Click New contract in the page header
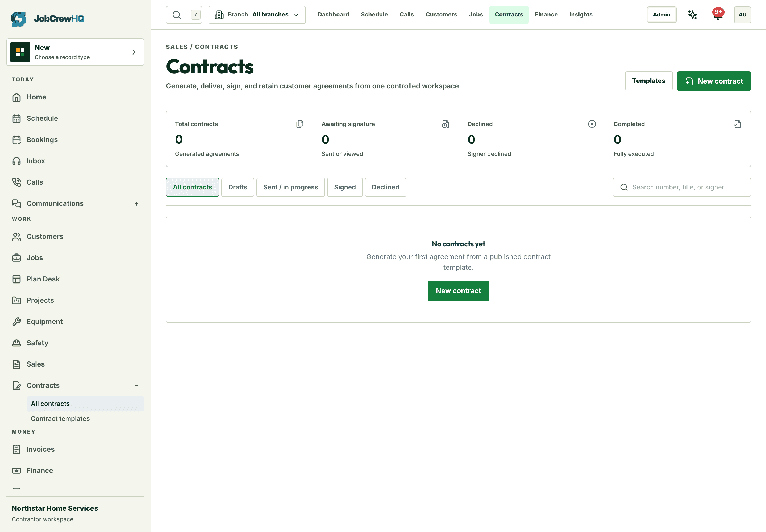The height and width of the screenshot is (532, 766). [x=714, y=81]
